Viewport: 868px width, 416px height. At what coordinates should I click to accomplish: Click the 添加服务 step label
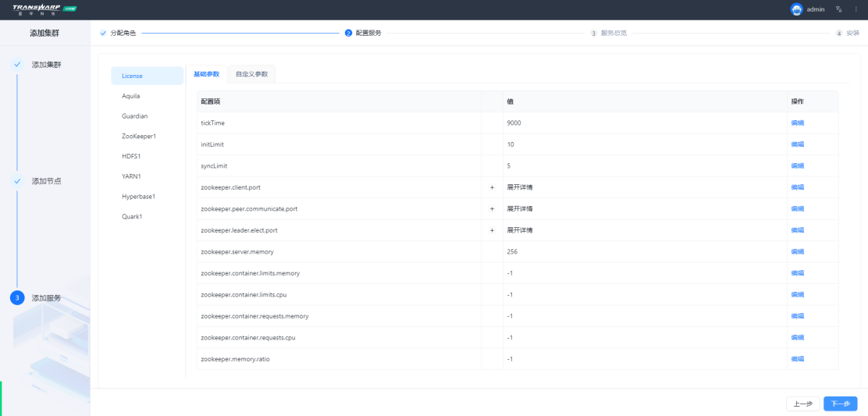47,298
